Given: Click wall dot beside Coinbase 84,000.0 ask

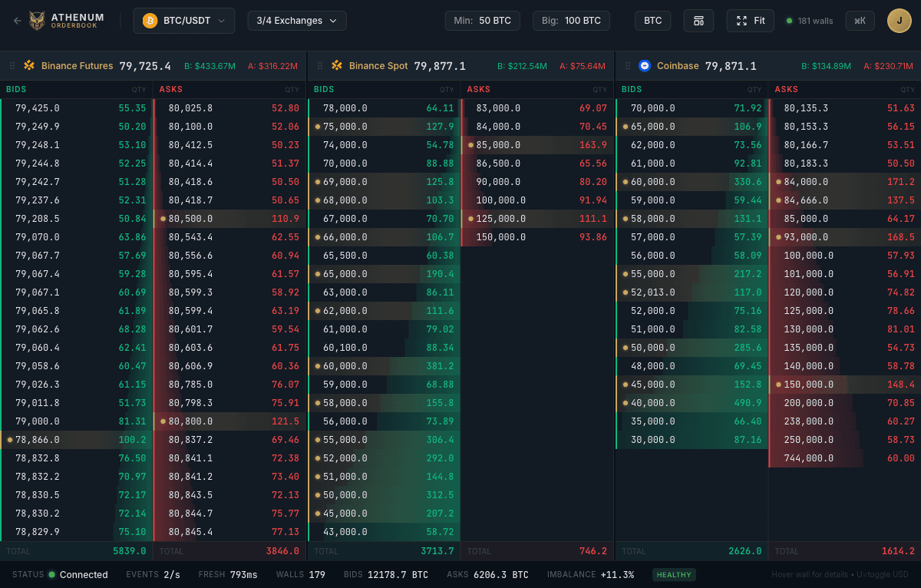Looking at the screenshot, I should click(x=778, y=182).
